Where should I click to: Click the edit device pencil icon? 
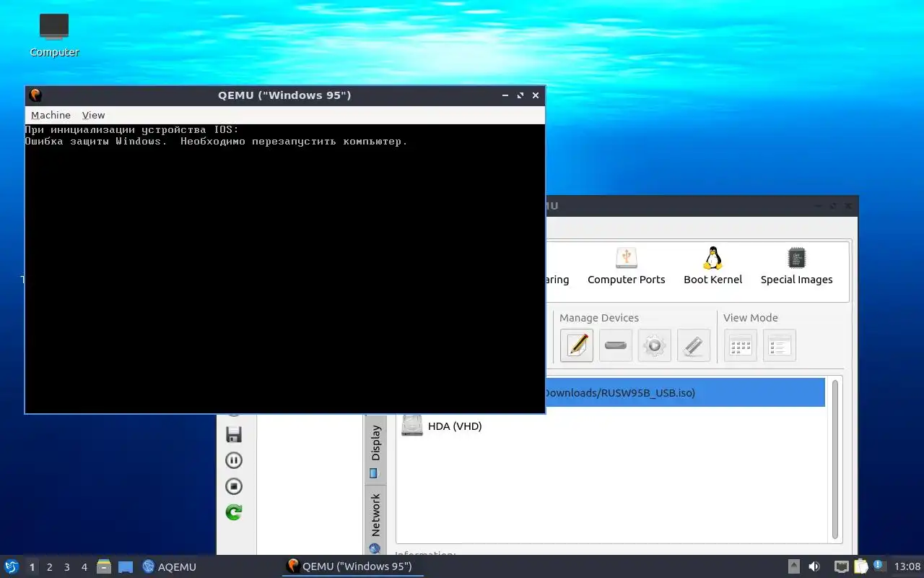point(577,345)
